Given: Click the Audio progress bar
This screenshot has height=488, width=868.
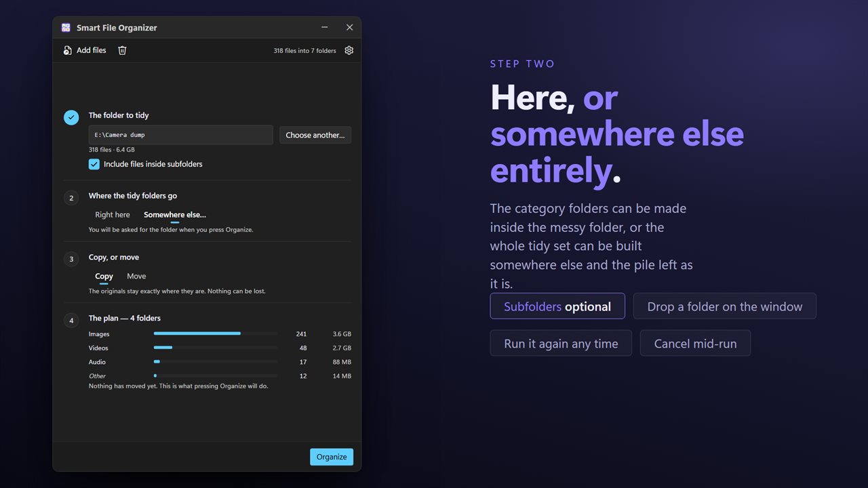Looking at the screenshot, I should click(x=216, y=362).
